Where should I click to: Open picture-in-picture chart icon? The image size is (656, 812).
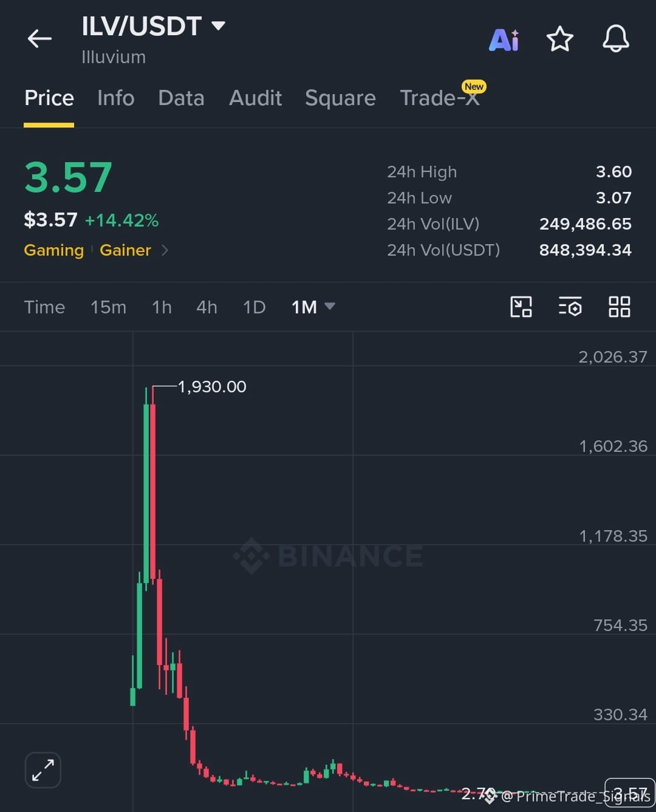click(x=521, y=307)
